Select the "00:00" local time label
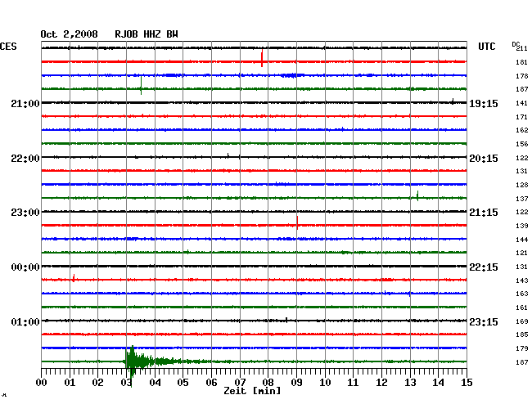 point(25,267)
